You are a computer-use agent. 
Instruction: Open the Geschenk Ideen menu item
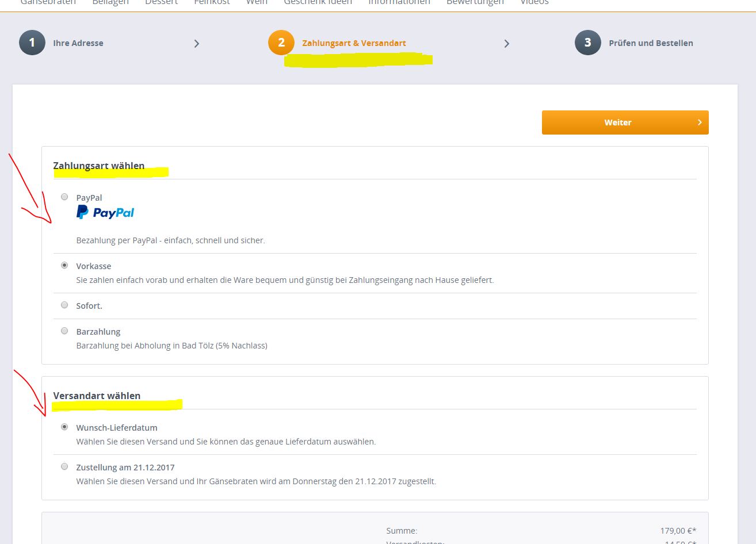pyautogui.click(x=318, y=3)
